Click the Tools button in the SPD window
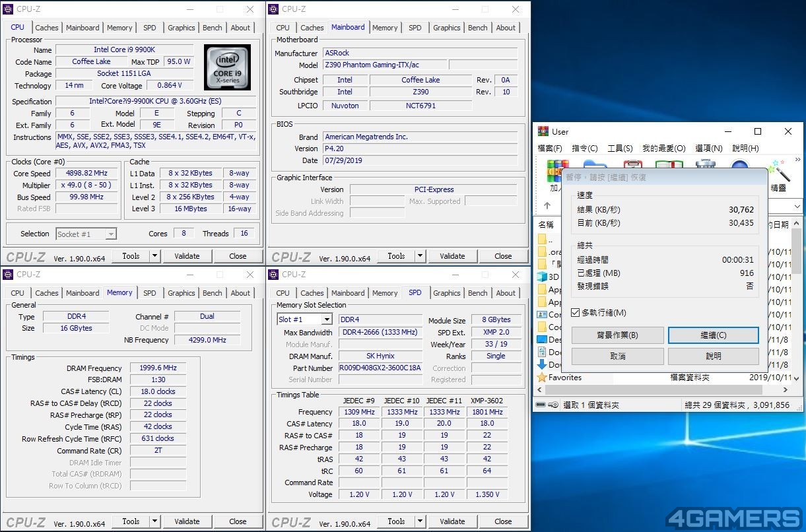The width and height of the screenshot is (806, 532). click(x=396, y=521)
